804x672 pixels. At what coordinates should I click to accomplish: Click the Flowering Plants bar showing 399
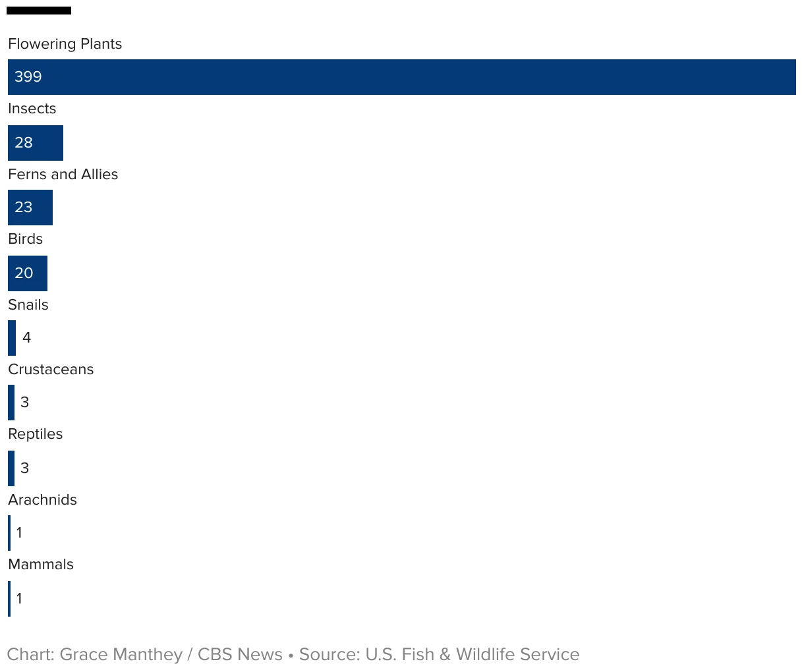point(402,77)
